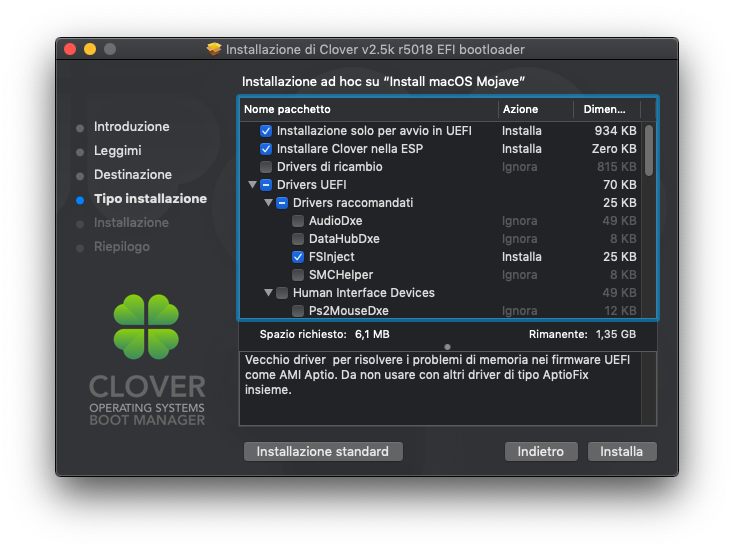
Task: Click the package list vertical scrollbar
Action: pyautogui.click(x=649, y=151)
